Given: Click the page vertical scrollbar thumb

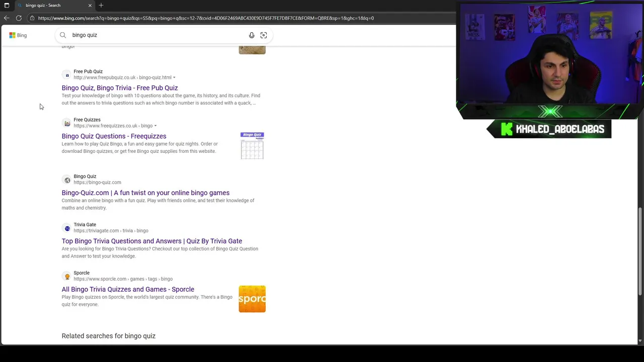Looking at the screenshot, I should pos(640,251).
